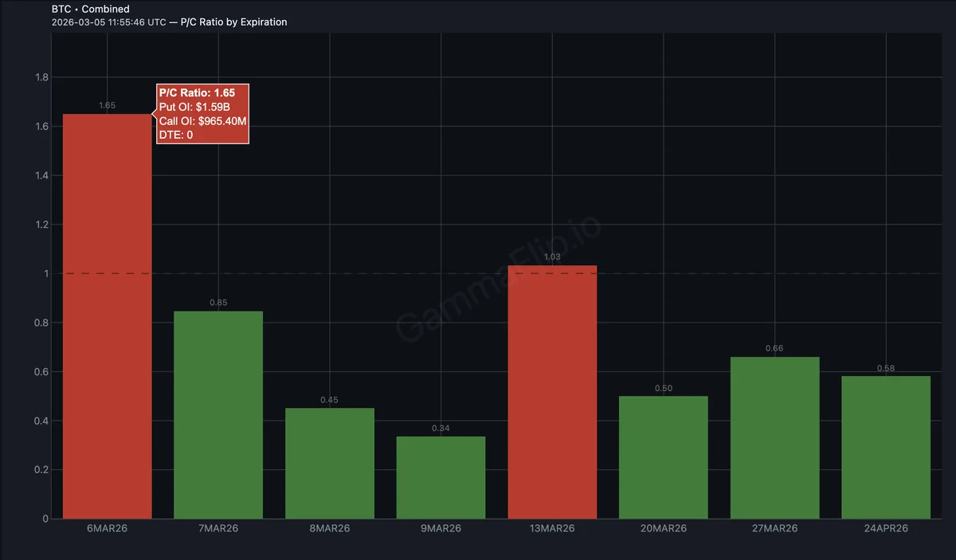Click the 6MAR26 x-axis label

coord(107,529)
